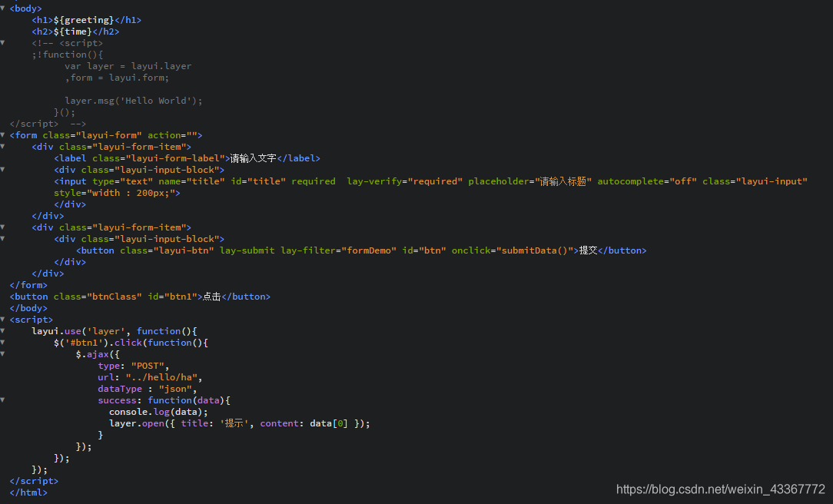The height and width of the screenshot is (504, 833).
Task: Click the ;!function(){ comment line
Action: [68, 55]
